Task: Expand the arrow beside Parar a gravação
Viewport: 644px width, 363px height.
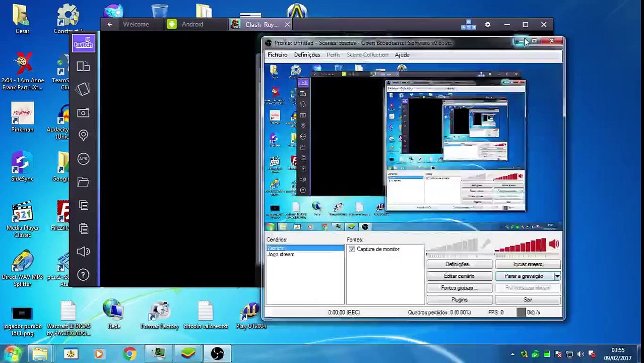Action: pyautogui.click(x=557, y=276)
